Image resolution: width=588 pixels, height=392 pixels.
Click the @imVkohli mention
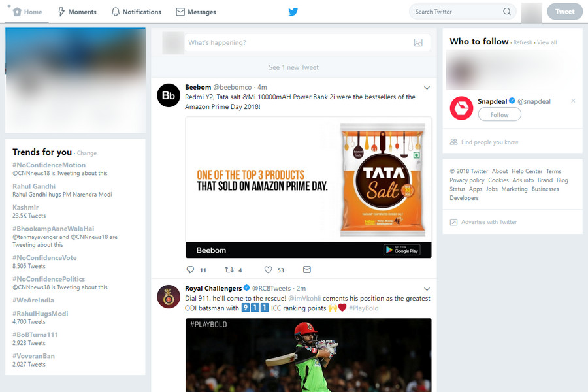304,298
